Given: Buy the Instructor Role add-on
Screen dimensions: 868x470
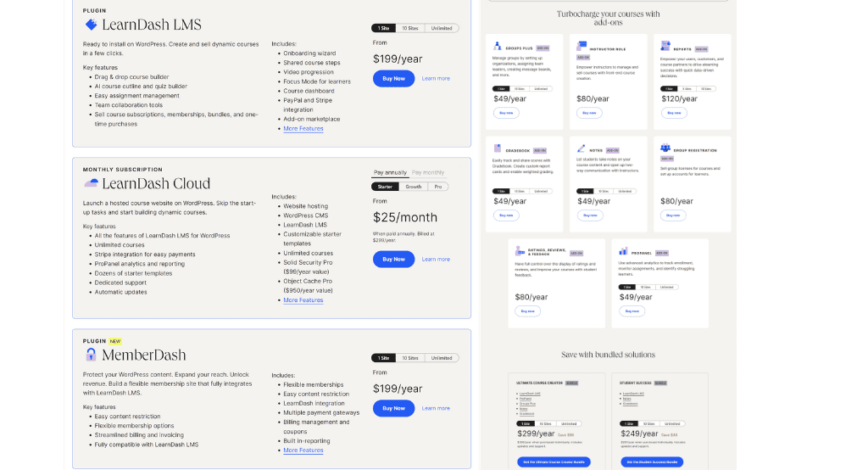Looking at the screenshot, I should click(589, 113).
